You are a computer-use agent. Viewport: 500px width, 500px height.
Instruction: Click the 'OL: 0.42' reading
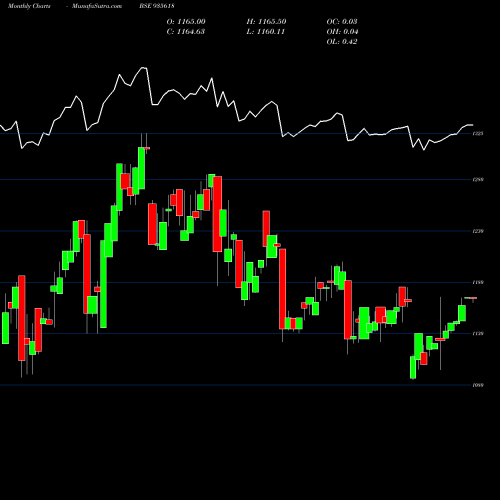click(342, 42)
